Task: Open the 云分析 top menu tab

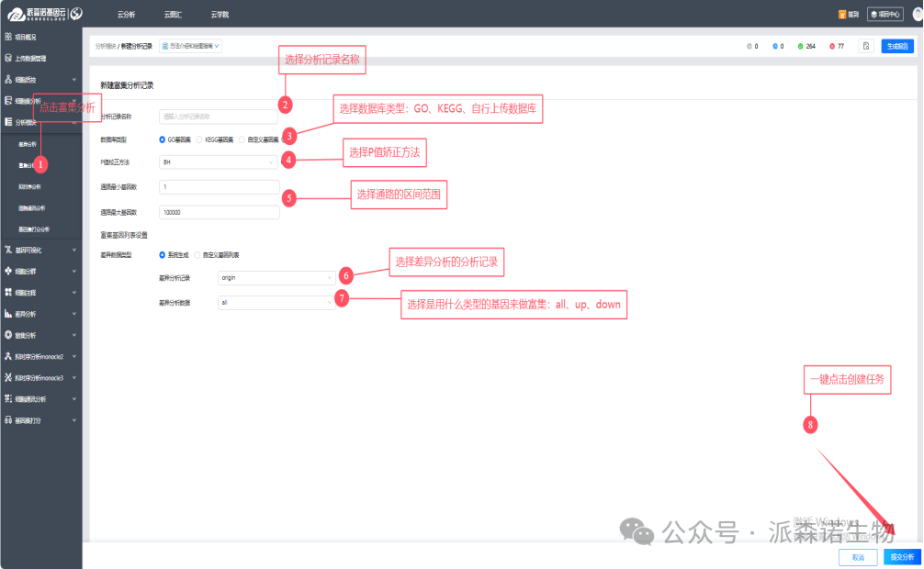Action: [126, 14]
